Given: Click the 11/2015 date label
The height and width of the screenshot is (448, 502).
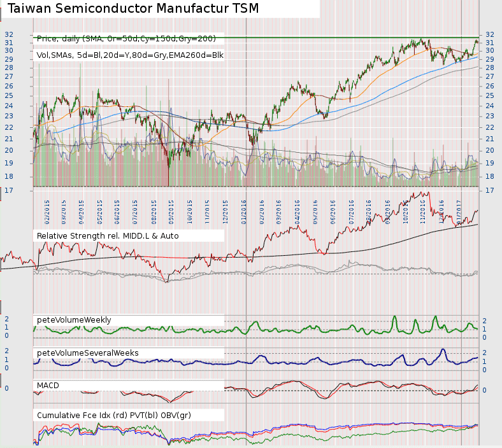Looking at the screenshot, I should click(x=207, y=212).
